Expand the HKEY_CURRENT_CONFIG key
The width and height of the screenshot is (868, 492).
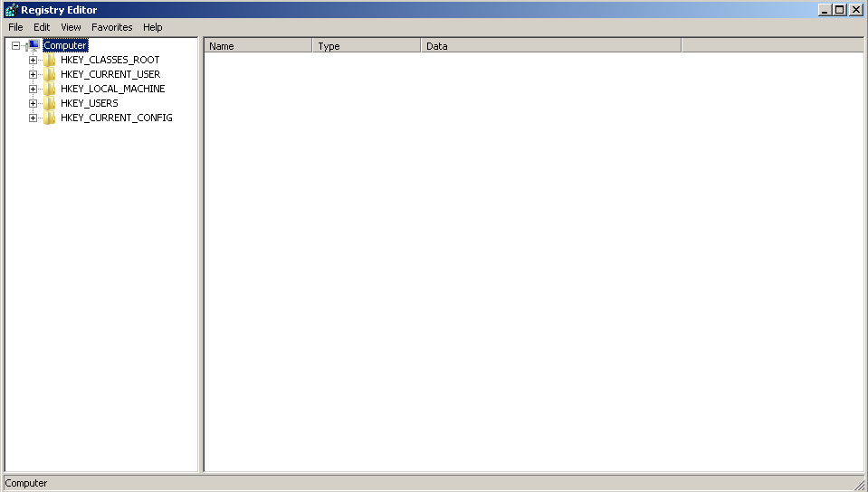pyautogui.click(x=33, y=118)
